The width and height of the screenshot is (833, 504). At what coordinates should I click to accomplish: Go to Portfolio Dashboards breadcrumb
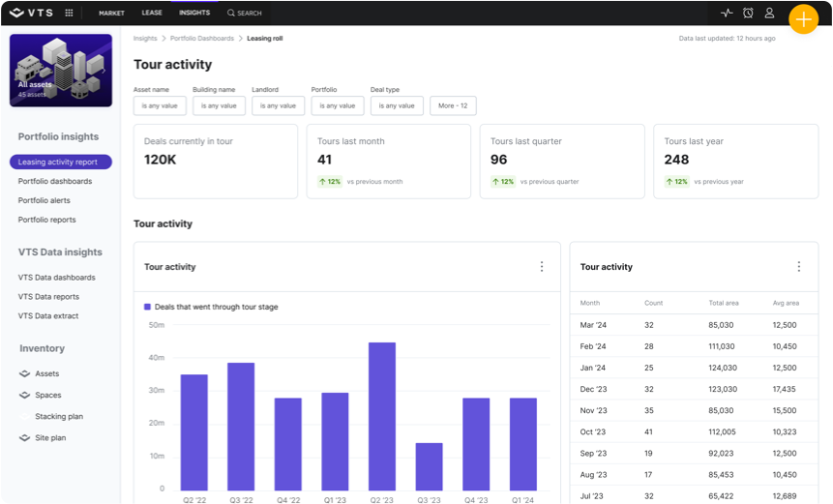tap(202, 39)
